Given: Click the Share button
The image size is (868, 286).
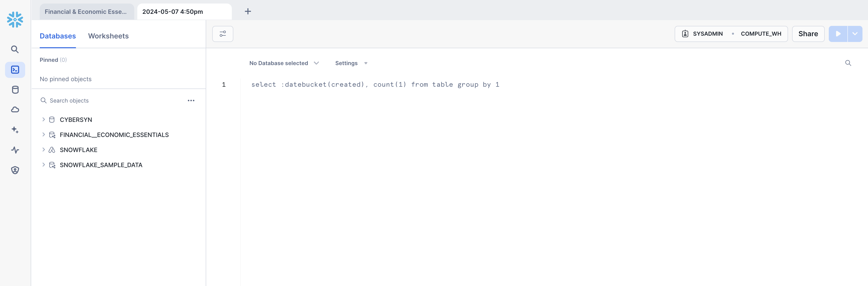Looking at the screenshot, I should [x=808, y=34].
